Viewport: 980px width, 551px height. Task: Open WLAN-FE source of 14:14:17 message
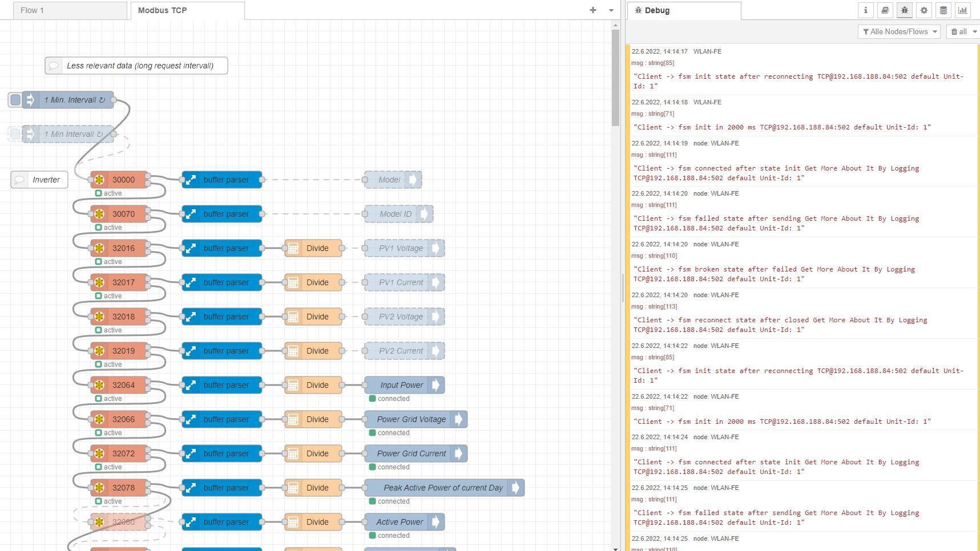click(x=707, y=51)
